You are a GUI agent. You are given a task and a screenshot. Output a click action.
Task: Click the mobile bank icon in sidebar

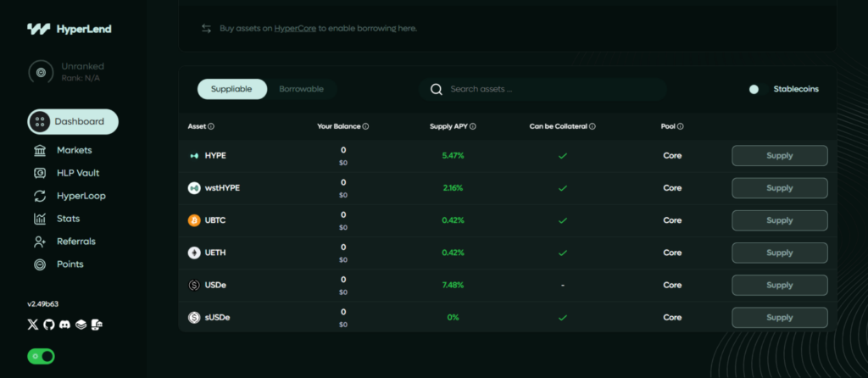tap(97, 325)
